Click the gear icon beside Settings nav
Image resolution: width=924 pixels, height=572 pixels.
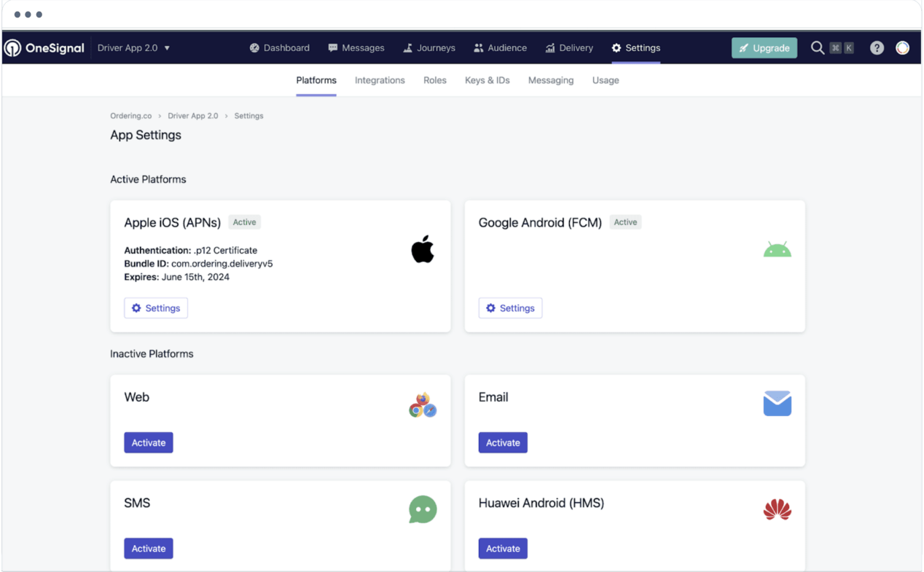pos(616,48)
